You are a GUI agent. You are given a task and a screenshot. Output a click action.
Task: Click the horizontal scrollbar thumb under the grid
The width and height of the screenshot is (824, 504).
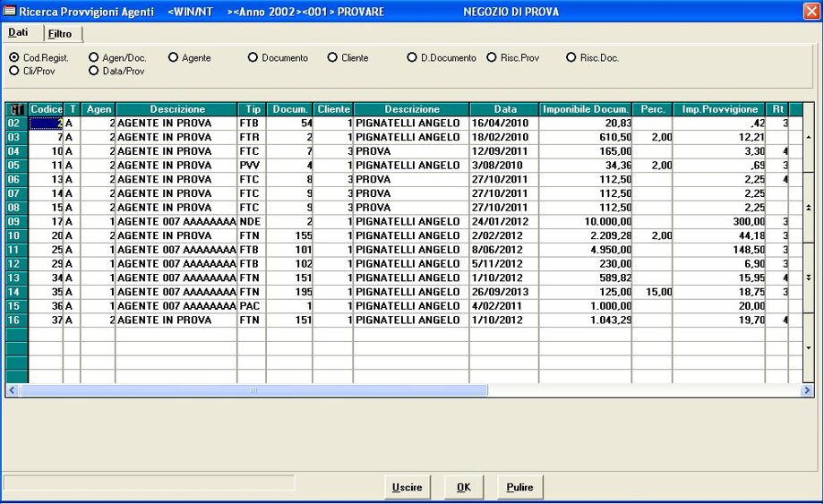tap(253, 390)
